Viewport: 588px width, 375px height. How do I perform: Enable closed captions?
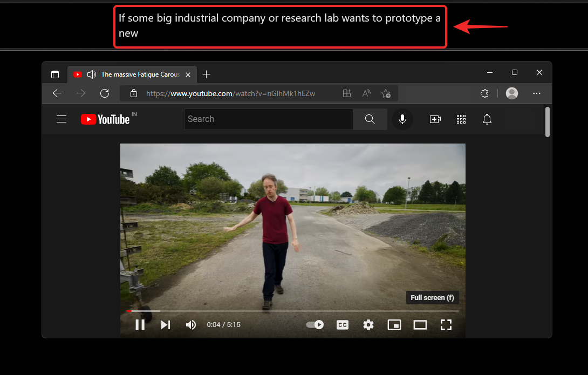[342, 324]
